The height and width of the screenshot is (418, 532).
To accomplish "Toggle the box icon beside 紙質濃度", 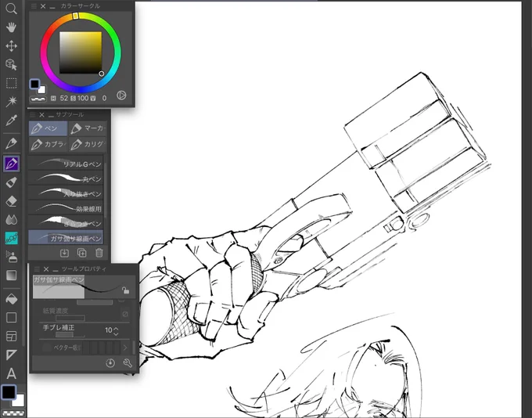I will tap(125, 314).
